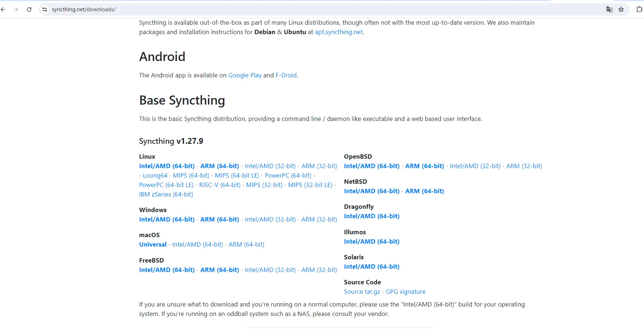Open the extensions puzzle icon
This screenshot has width=644, height=329.
[x=639, y=9]
